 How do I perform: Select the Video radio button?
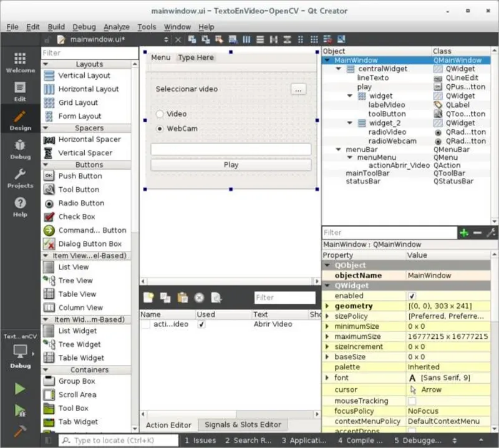pos(160,114)
